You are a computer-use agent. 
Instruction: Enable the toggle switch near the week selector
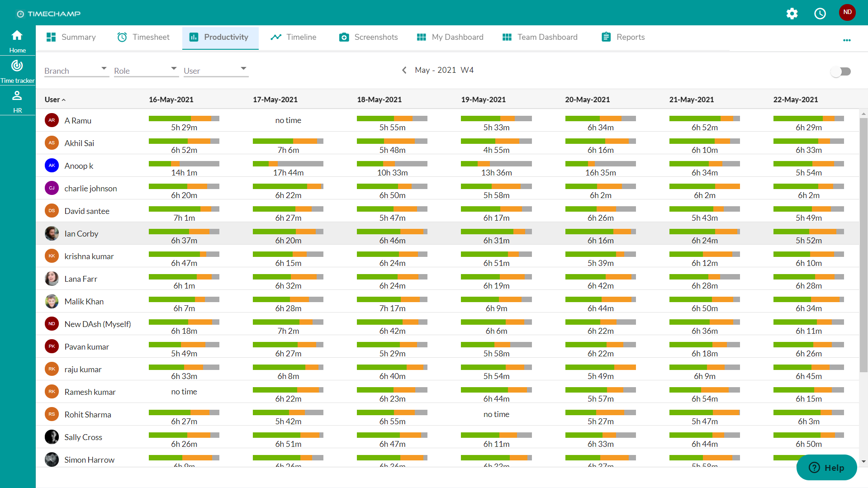[x=840, y=71]
